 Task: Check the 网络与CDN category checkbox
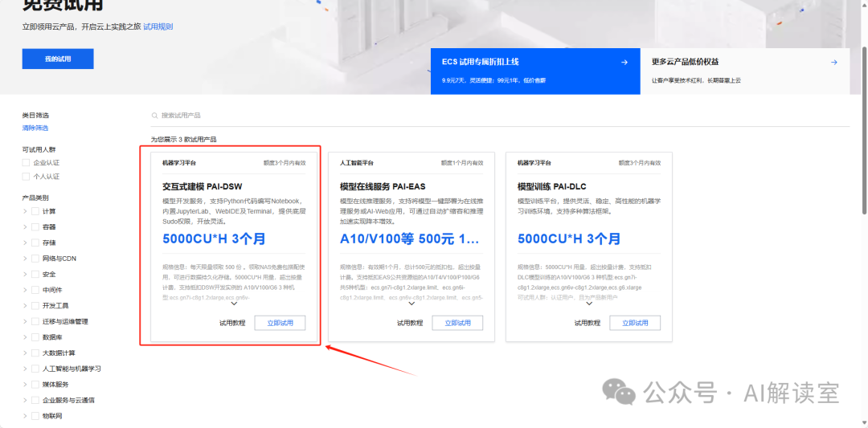point(35,259)
